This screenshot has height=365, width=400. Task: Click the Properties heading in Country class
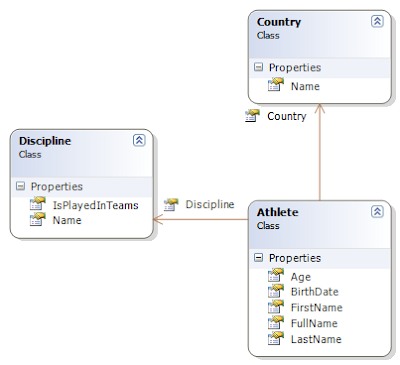point(295,68)
